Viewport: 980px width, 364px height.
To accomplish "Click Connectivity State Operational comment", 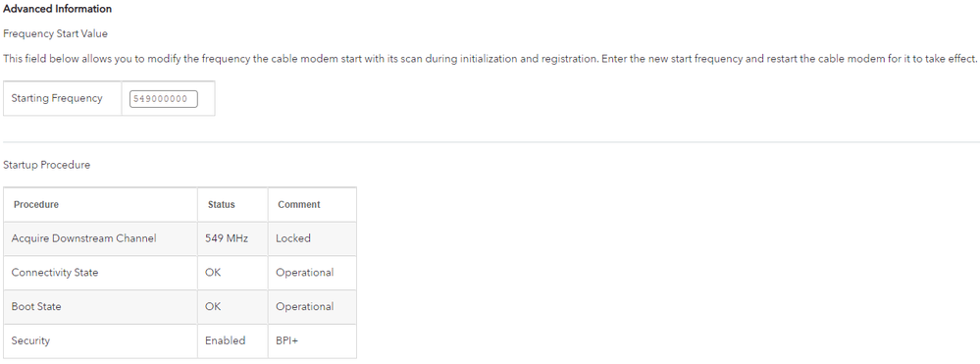I will pos(312,273).
